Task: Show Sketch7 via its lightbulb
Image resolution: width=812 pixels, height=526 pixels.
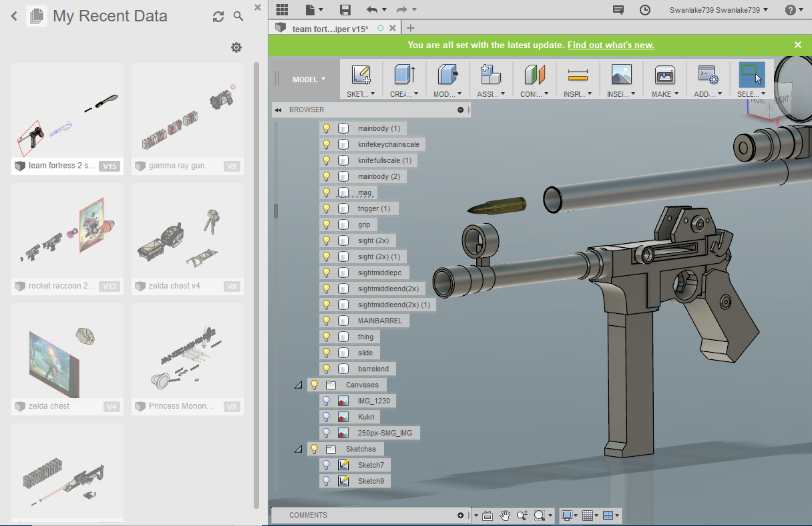Action: click(x=326, y=465)
